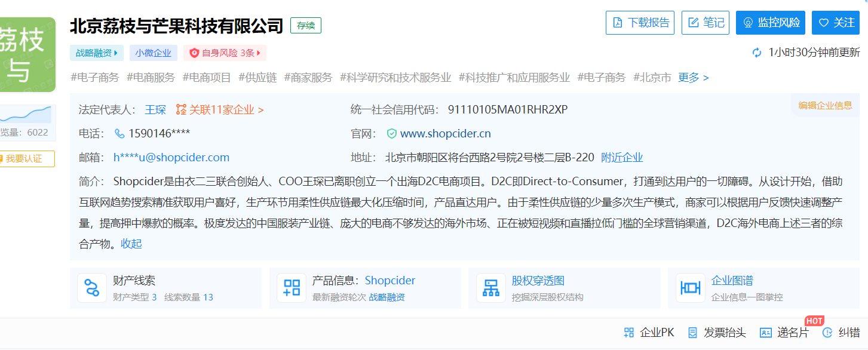The image size is (868, 350).
Task: Click the 笔记 pen icon
Action: click(694, 23)
